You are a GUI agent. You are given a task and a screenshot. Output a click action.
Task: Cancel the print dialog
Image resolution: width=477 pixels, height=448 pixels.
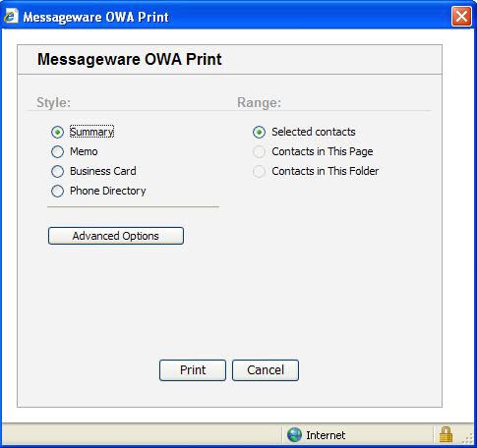(x=266, y=370)
